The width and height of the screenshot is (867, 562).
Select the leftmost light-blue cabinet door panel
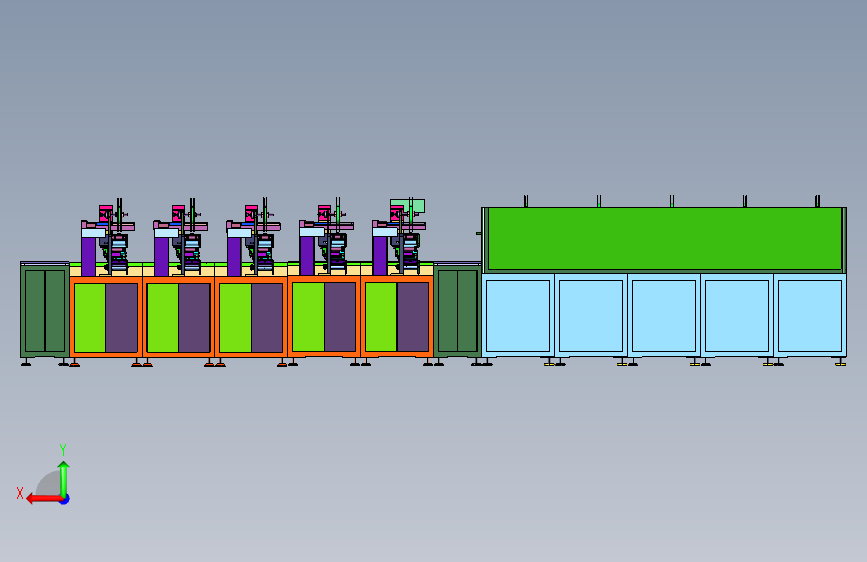(x=518, y=316)
